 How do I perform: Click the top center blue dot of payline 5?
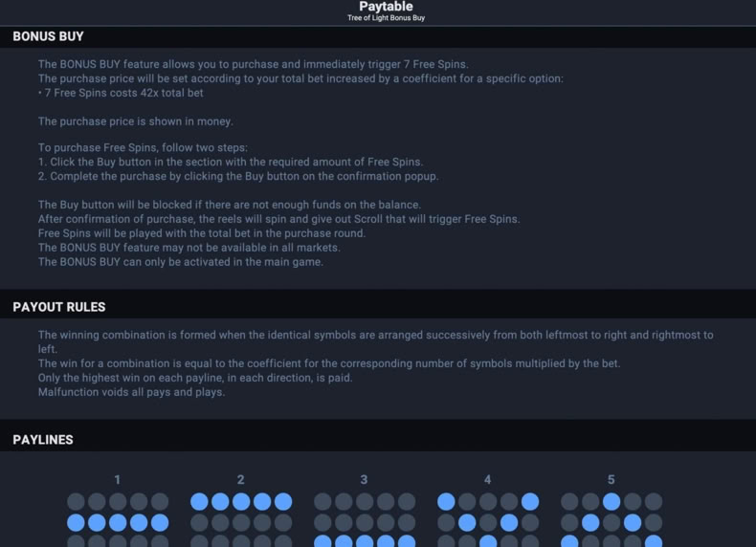[x=611, y=502]
